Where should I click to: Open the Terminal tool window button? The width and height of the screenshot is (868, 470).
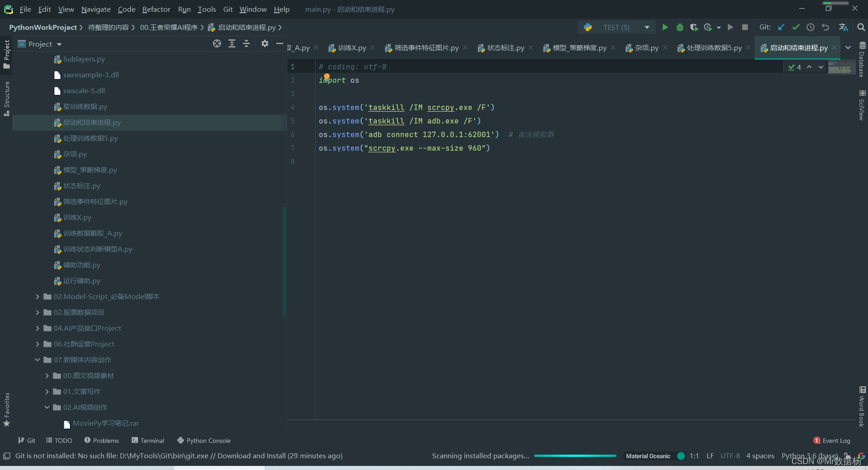point(148,440)
